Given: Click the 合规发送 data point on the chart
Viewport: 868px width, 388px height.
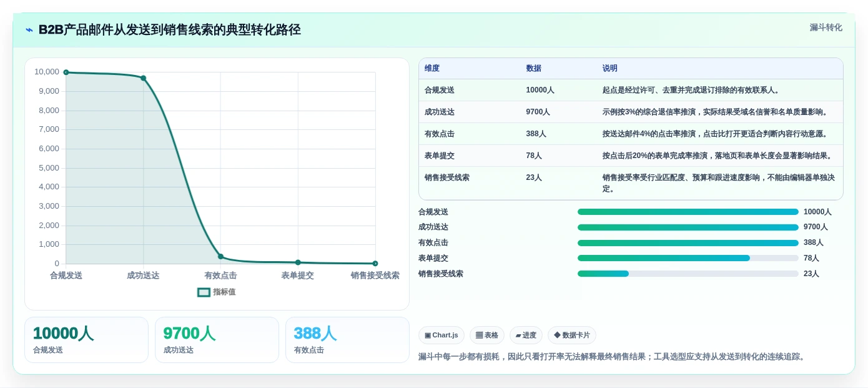Looking at the screenshot, I should coord(66,72).
